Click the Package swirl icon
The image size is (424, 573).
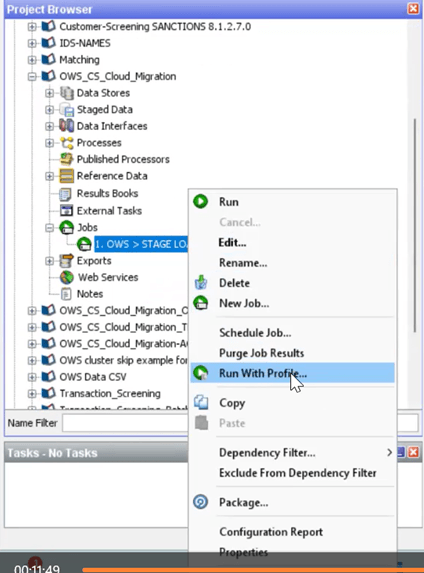tap(200, 502)
